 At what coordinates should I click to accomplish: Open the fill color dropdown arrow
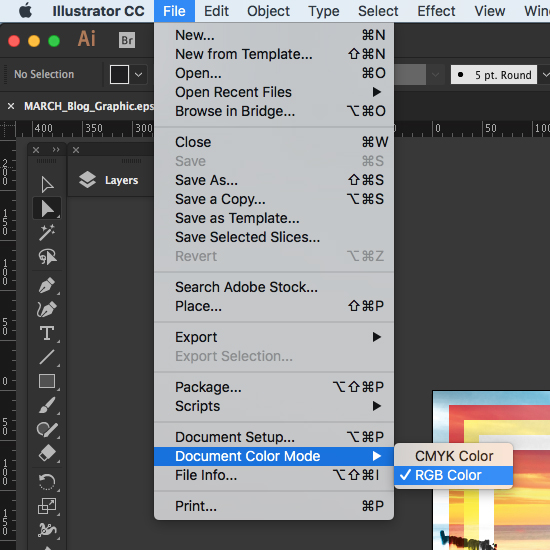[139, 74]
